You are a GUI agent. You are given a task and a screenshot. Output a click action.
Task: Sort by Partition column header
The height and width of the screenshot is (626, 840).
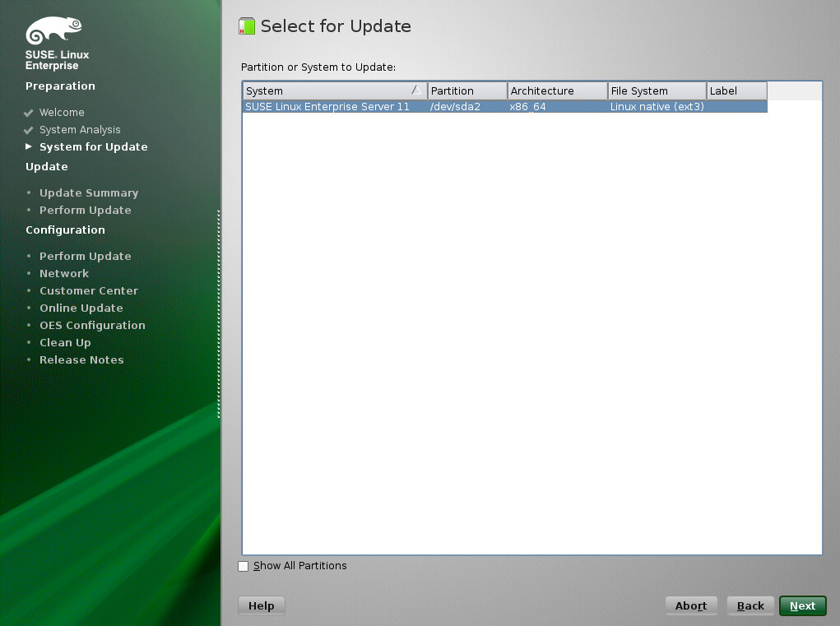pyautogui.click(x=467, y=90)
